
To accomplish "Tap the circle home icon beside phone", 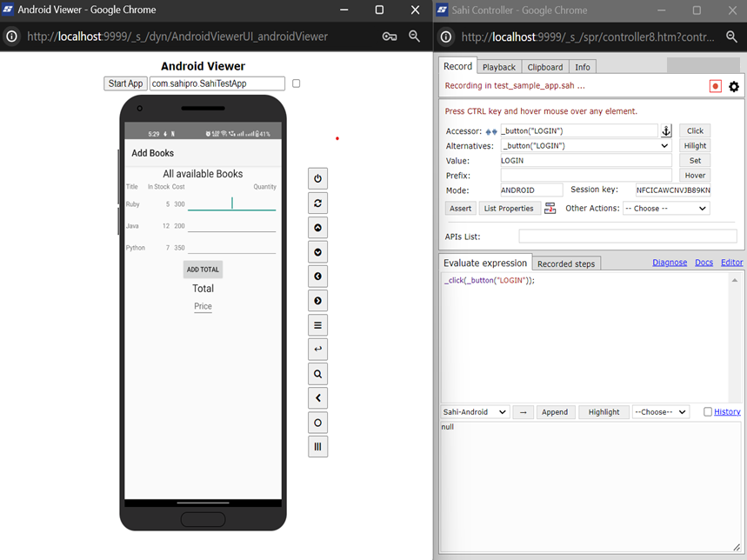I will pos(317,423).
